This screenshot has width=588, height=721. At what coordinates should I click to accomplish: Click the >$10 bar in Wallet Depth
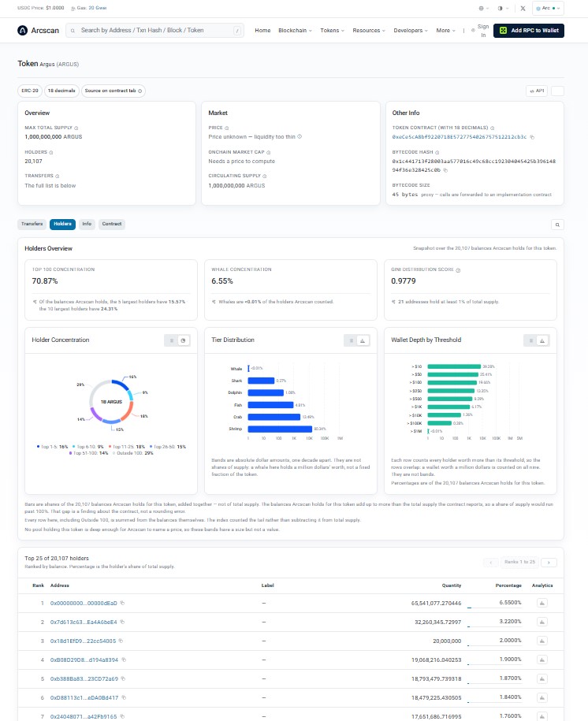coord(454,366)
